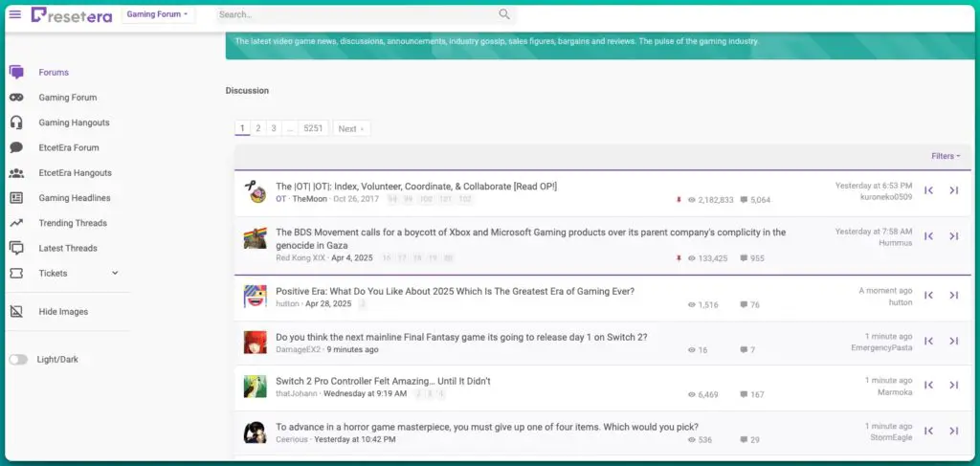Click username EmergencyPasta last poster

tap(881, 347)
